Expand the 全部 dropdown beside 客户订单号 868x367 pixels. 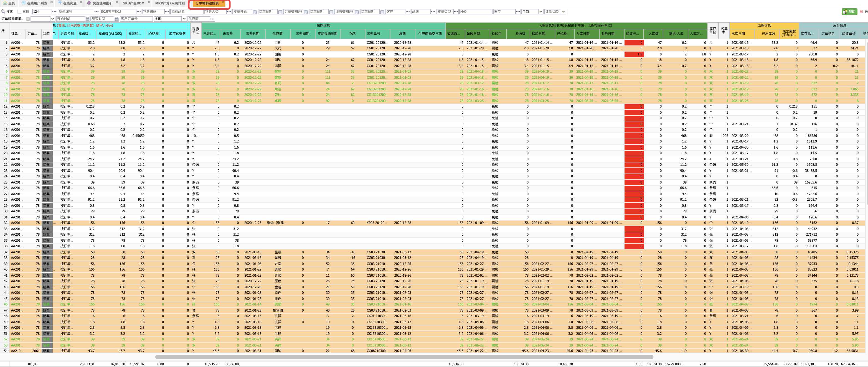click(184, 19)
